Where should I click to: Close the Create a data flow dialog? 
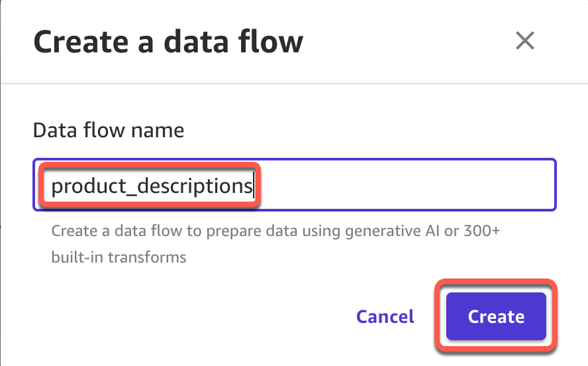[x=525, y=41]
